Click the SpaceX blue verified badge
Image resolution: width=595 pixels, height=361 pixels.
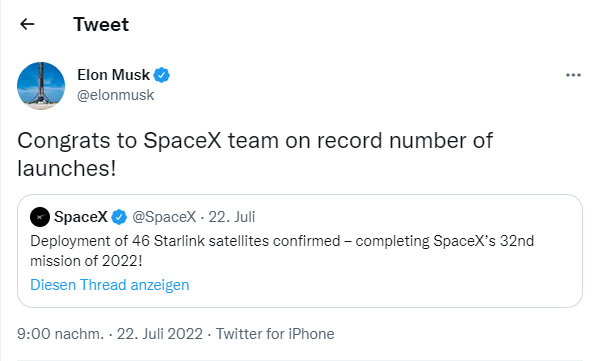click(119, 217)
